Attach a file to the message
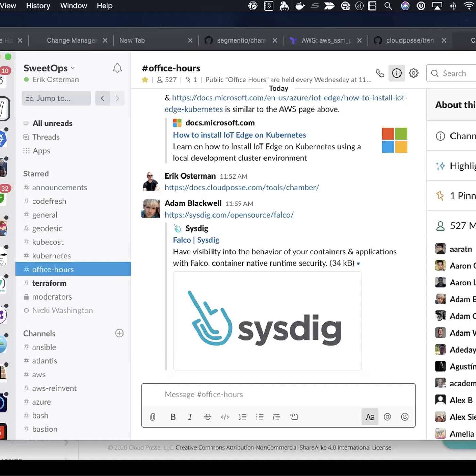Viewport: 476px width, 476px height. [x=153, y=417]
